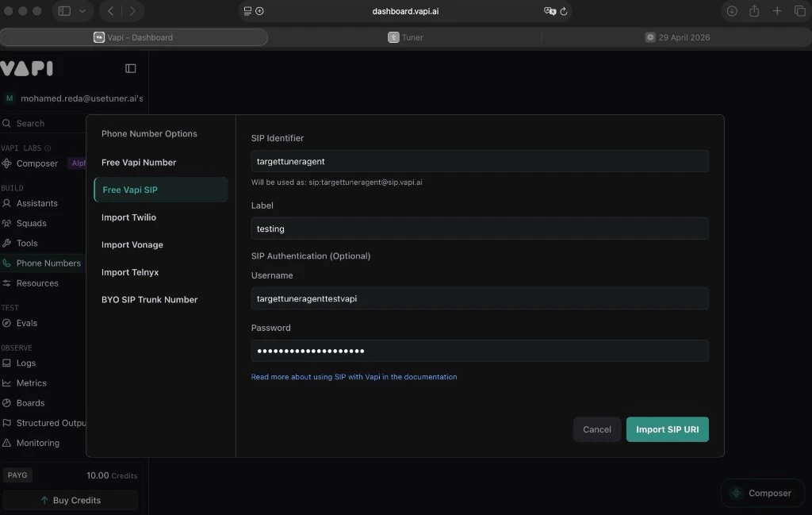Open SIP documentation link
Screen dimensions: 812x515
(x=354, y=377)
